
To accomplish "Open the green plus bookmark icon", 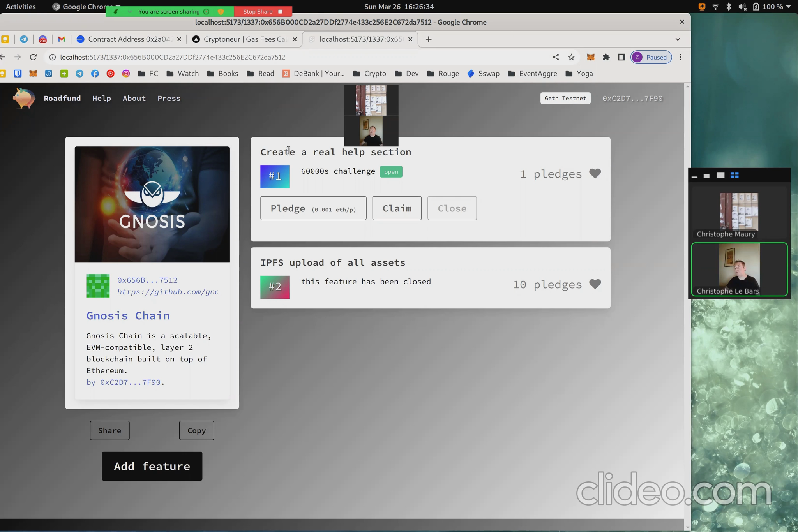I will [x=64, y=74].
